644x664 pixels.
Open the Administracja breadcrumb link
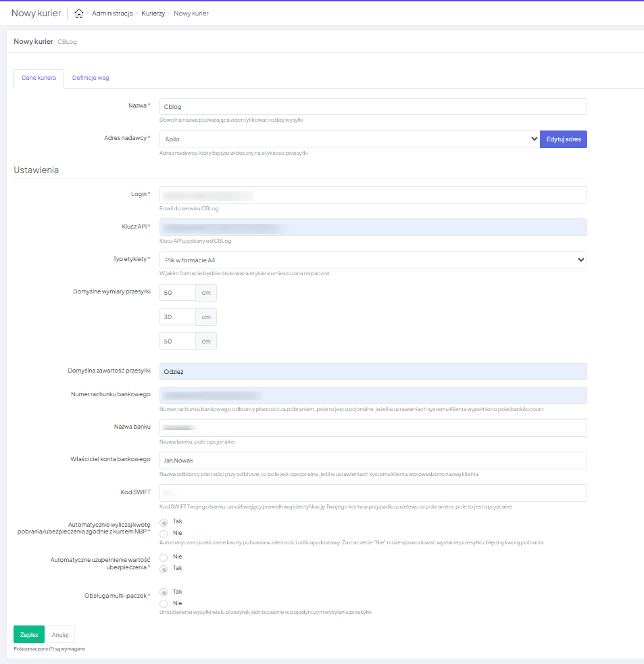click(112, 14)
